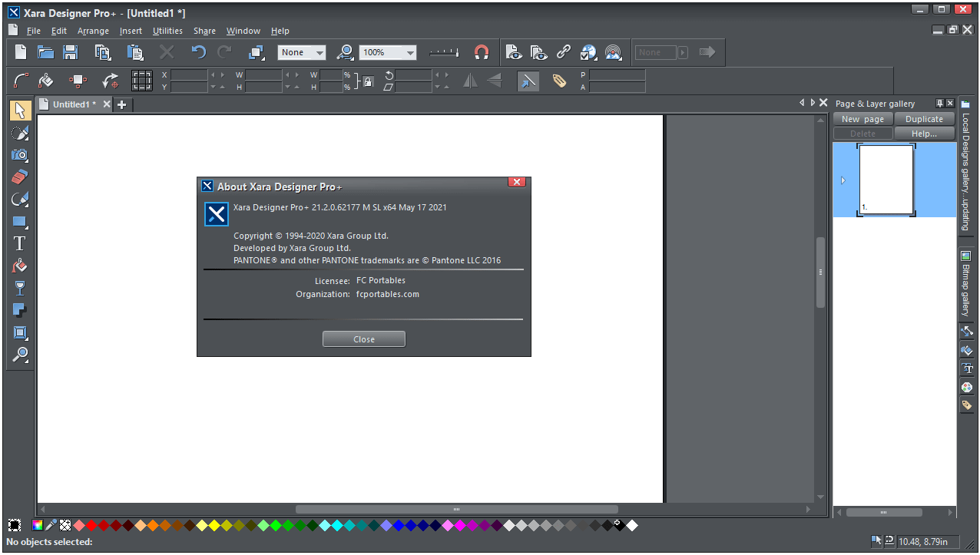Unpin the Page & Layer gallery
The image size is (980, 555).
point(939,103)
